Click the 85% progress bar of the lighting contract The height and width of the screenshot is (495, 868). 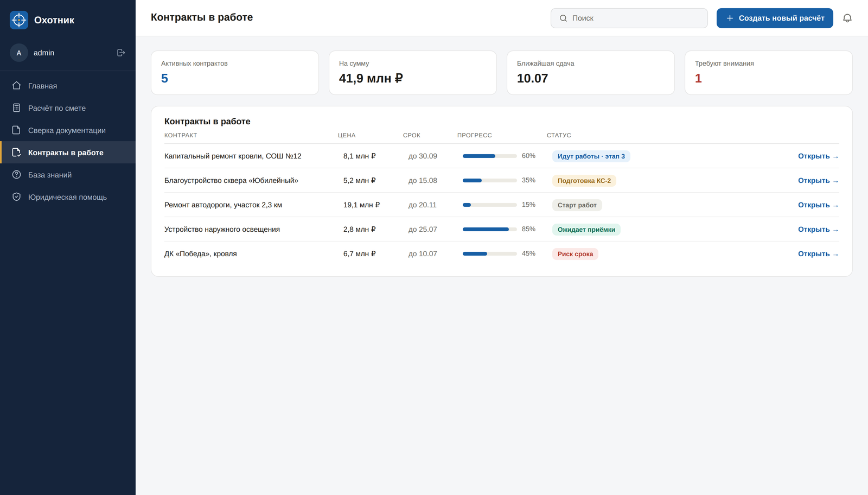(490, 229)
